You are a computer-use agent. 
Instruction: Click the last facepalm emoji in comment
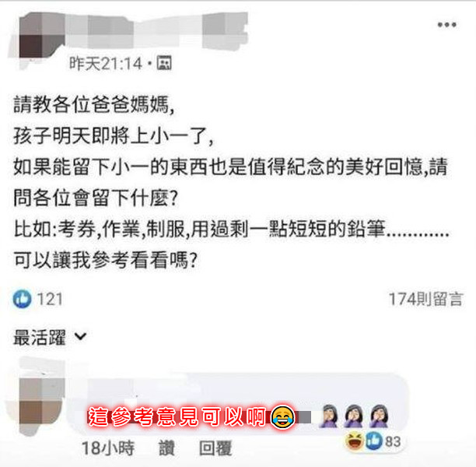point(379,416)
